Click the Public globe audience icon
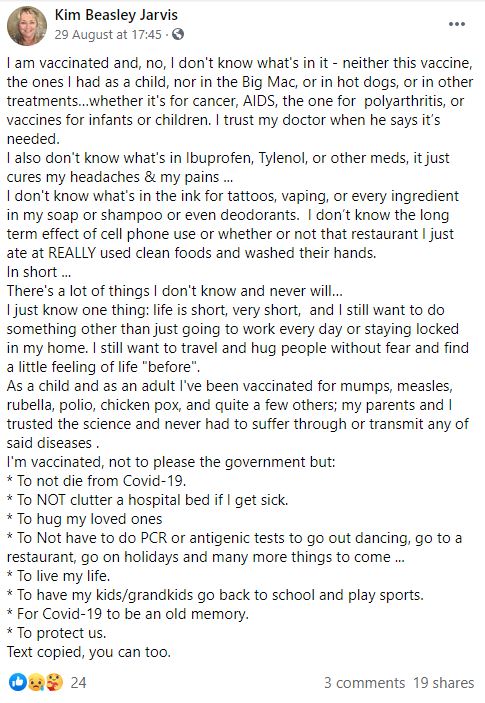 click(x=178, y=34)
